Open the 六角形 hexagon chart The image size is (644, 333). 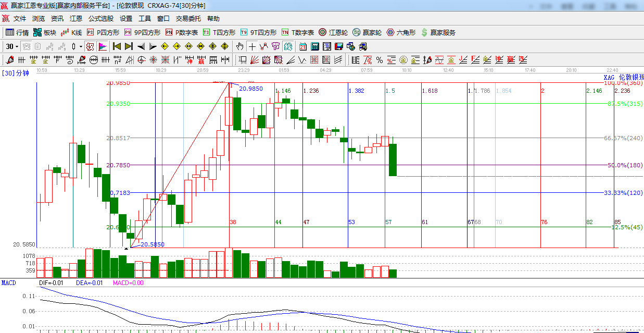point(401,32)
